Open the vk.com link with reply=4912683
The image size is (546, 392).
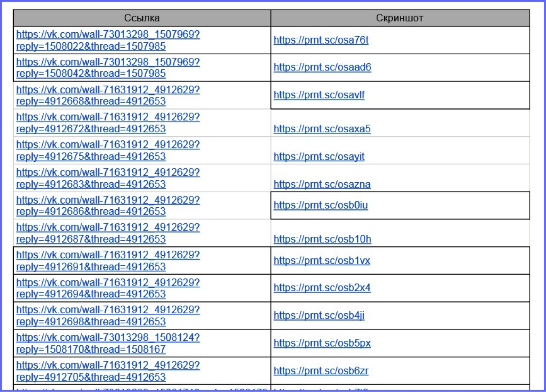pyautogui.click(x=108, y=178)
